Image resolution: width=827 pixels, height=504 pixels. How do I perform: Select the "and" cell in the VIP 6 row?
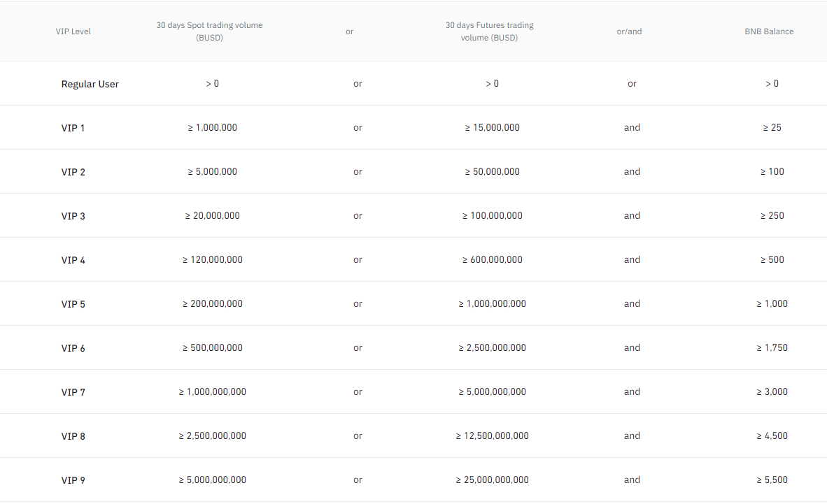click(x=632, y=347)
